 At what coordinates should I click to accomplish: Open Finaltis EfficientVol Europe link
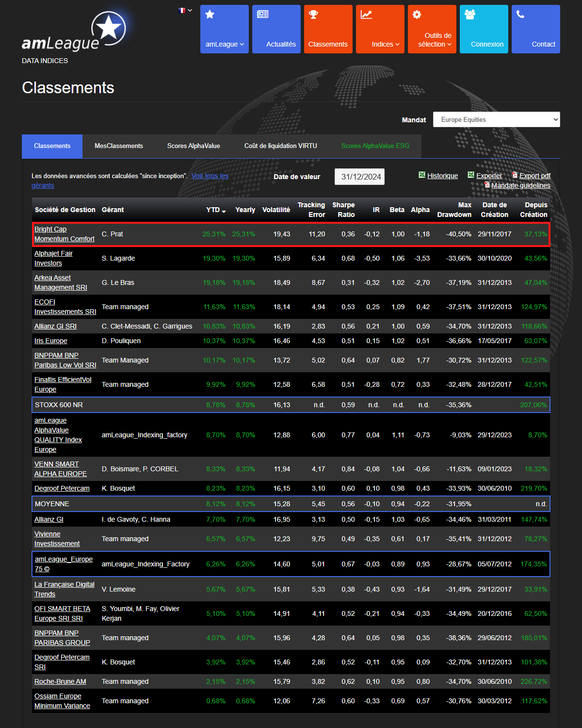pyautogui.click(x=63, y=384)
